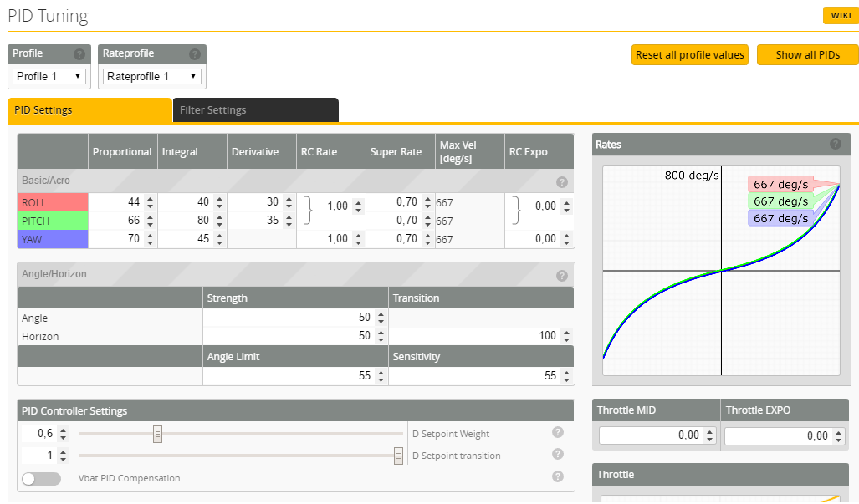
Task: Select the PID Settings tab
Action: pos(89,110)
